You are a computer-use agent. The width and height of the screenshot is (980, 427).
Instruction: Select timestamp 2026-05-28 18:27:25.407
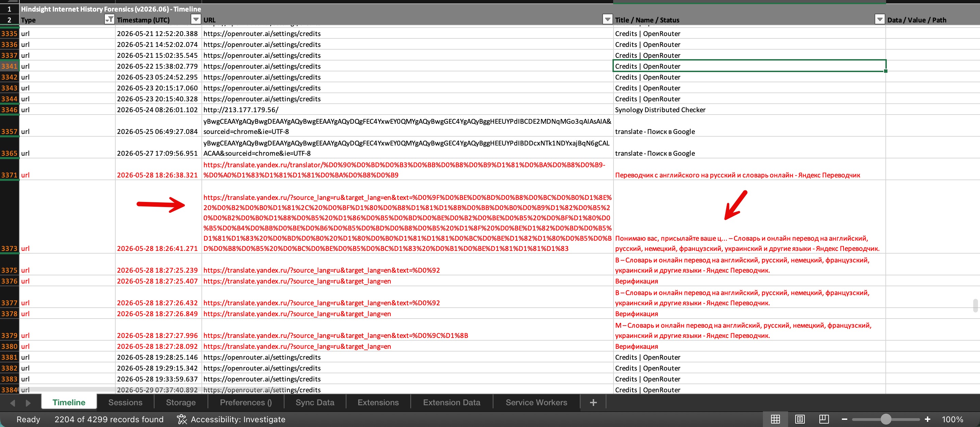(x=158, y=281)
